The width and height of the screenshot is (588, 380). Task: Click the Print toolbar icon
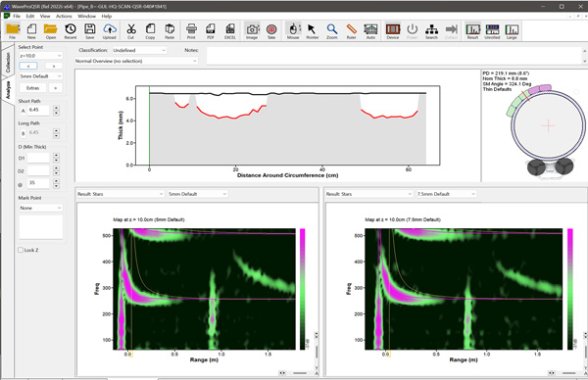[191, 30]
